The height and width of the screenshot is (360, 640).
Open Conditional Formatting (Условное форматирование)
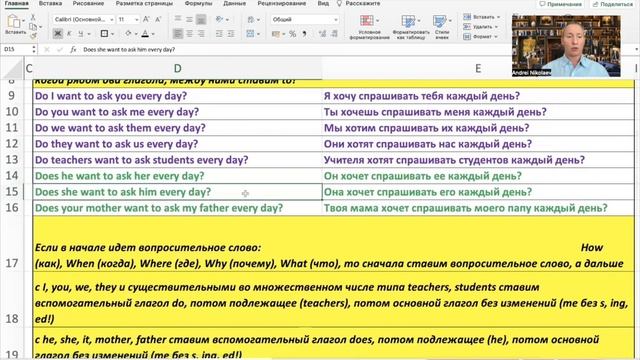coord(369,27)
